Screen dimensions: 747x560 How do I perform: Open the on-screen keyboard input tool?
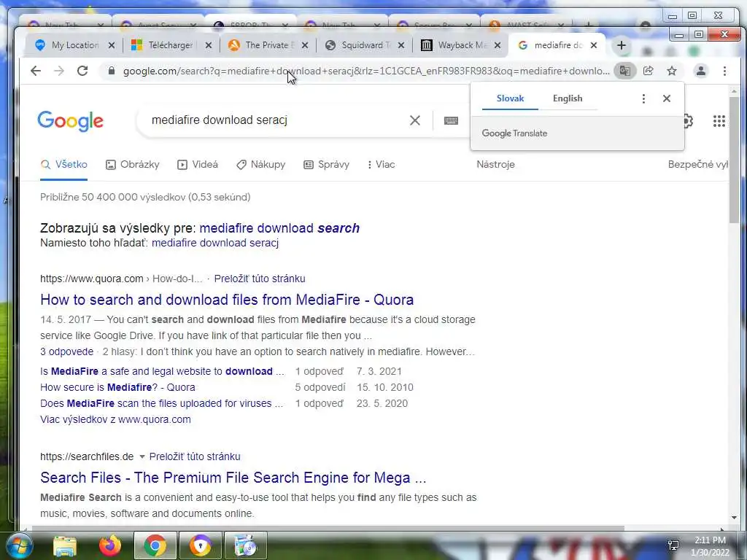[451, 120]
